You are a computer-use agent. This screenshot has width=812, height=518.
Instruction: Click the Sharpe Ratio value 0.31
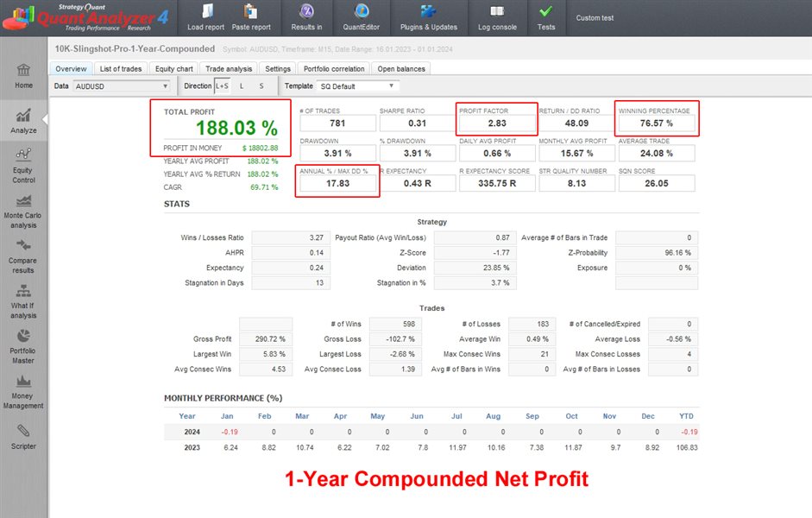[418, 123]
